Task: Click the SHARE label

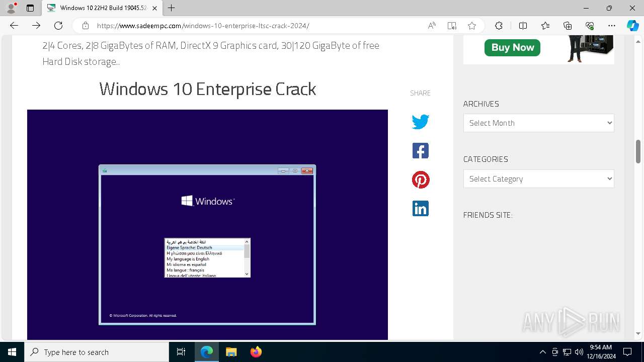Action: pos(420,93)
